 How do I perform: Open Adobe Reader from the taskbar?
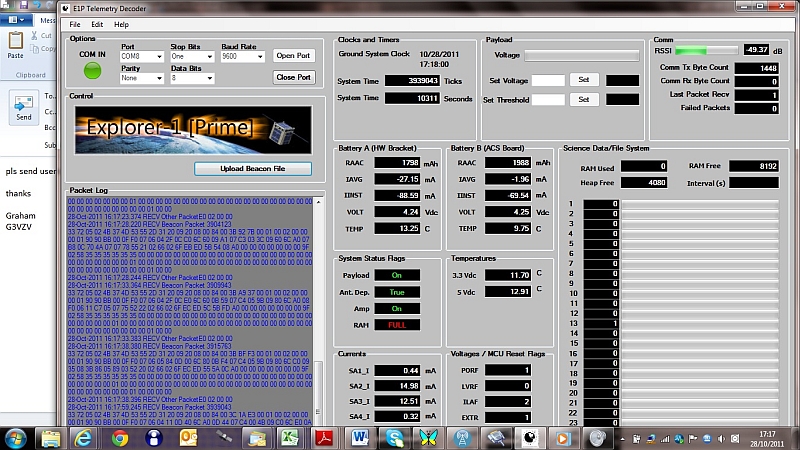click(325, 438)
